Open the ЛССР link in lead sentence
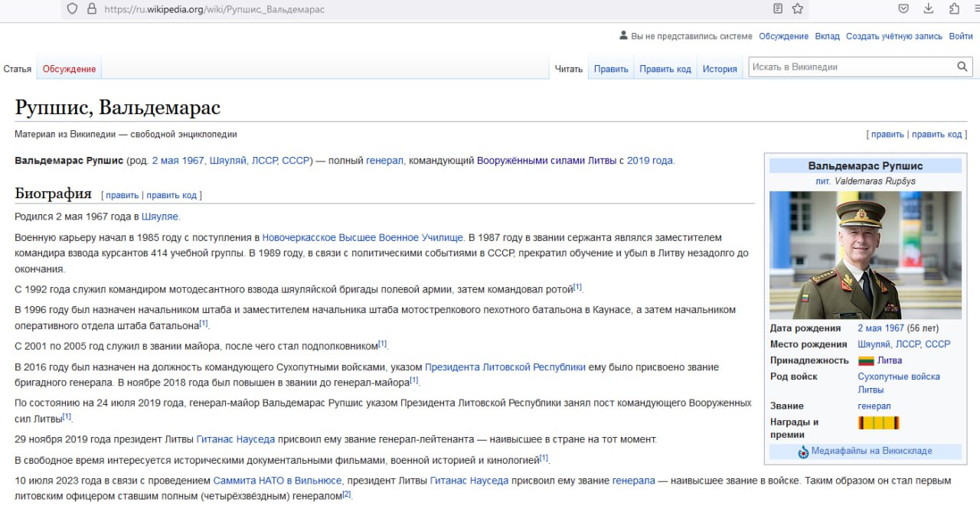Screen dimensions: 980x512 264,161
